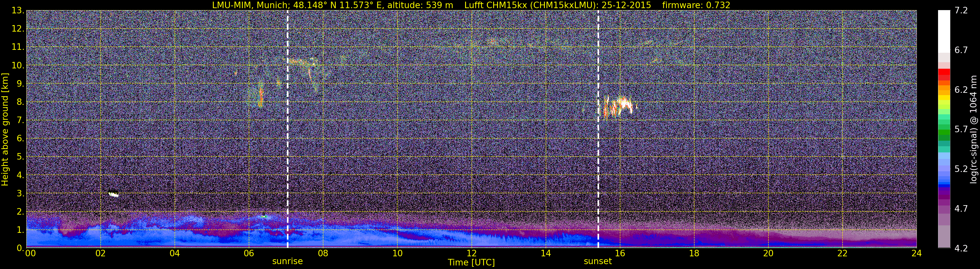Click the time axis tick label "16"

click(620, 253)
